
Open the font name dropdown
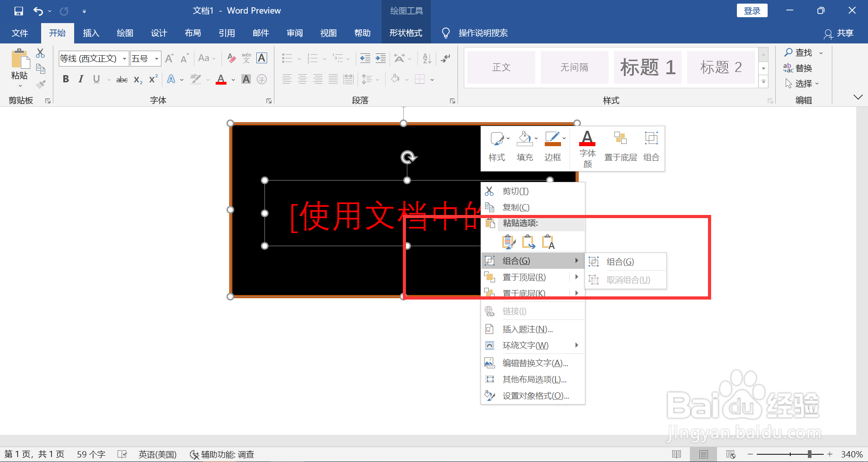click(x=124, y=58)
